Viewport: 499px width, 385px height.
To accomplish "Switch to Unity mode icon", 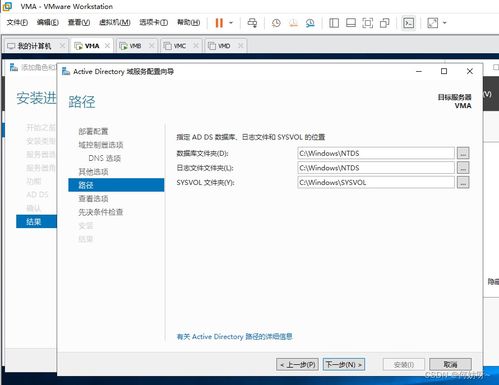I will (x=385, y=23).
